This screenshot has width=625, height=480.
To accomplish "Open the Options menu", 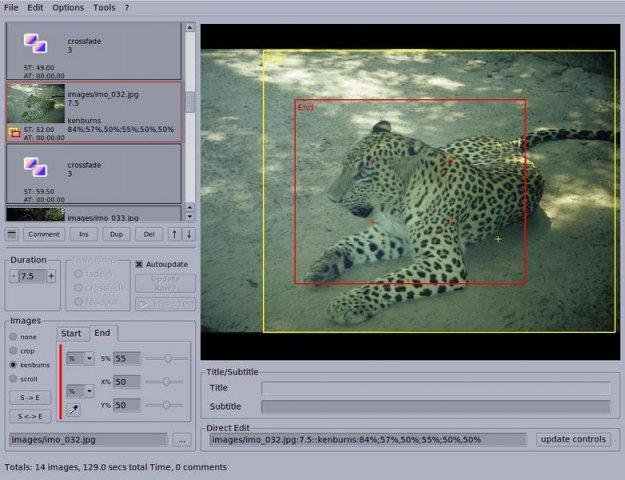I will click(68, 7).
